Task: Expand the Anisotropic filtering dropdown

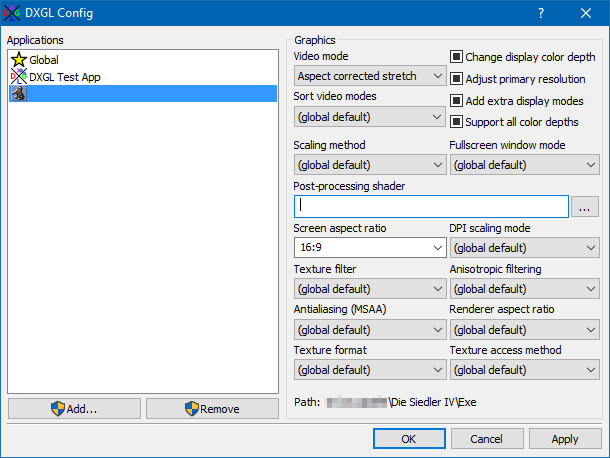Action: click(524, 289)
